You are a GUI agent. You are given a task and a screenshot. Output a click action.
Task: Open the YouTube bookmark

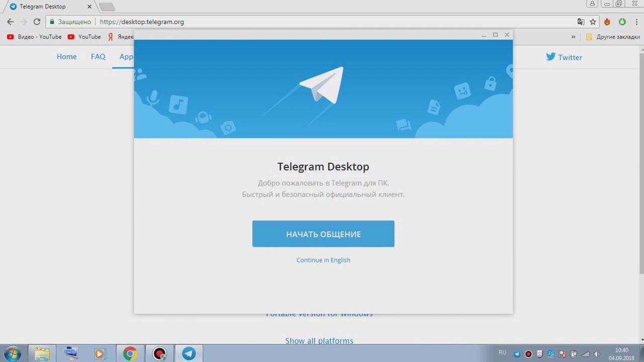click(x=84, y=37)
